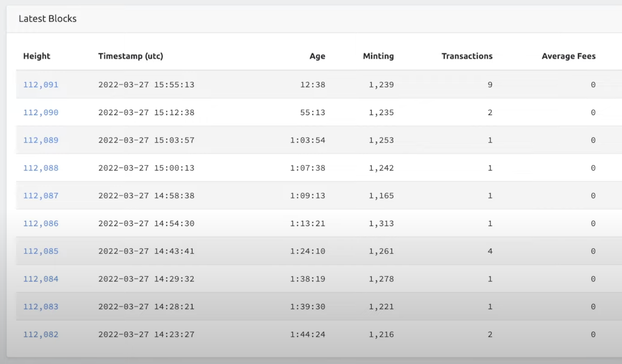The image size is (622, 364).
Task: Open block 112,089 link
Action: [41, 140]
